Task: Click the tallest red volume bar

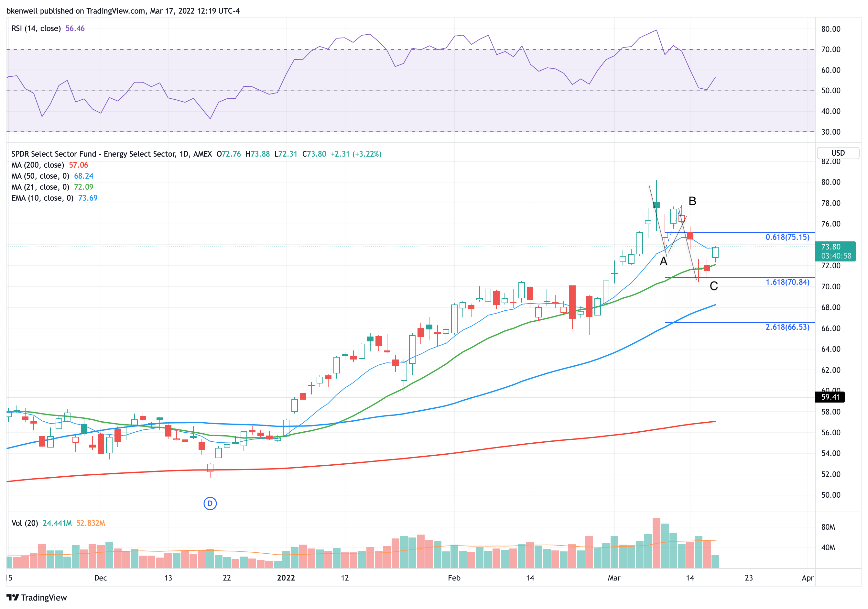Action: pyautogui.click(x=656, y=543)
